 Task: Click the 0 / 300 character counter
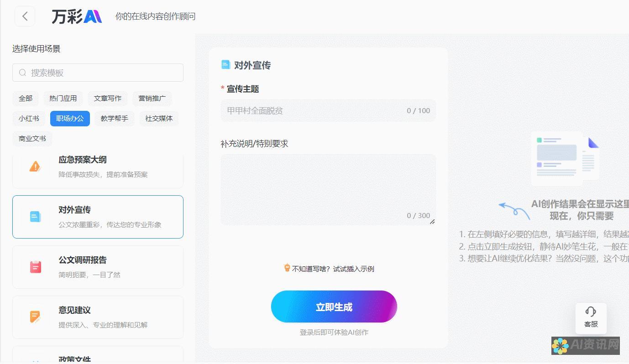419,215
